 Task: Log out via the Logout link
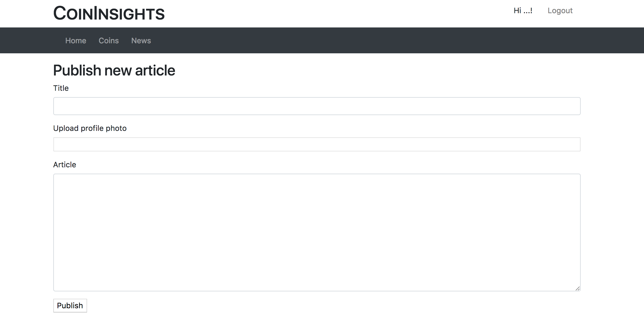560,11
